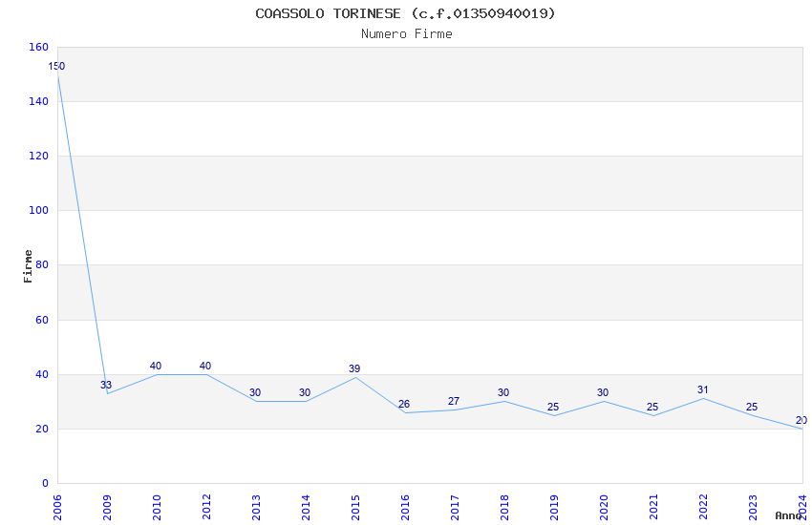The image size is (812, 525).
Task: Select the 33 data label at 2009
Action: [x=106, y=385]
